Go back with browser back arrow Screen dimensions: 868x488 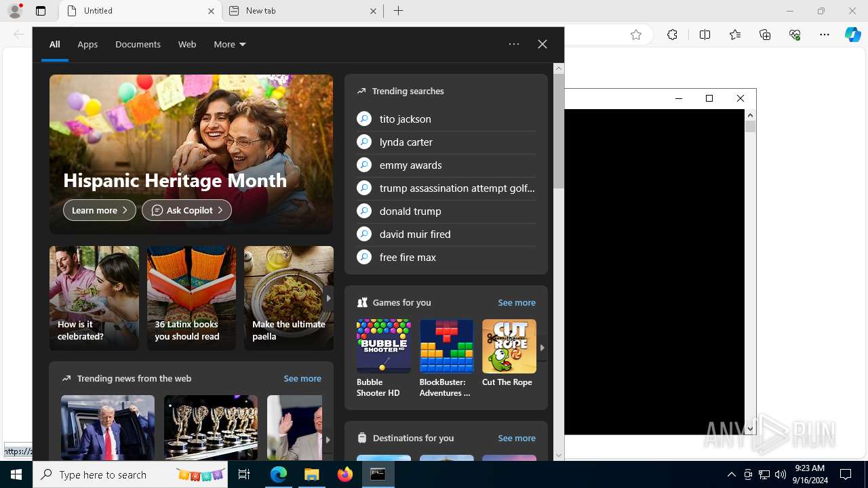pyautogui.click(x=18, y=35)
